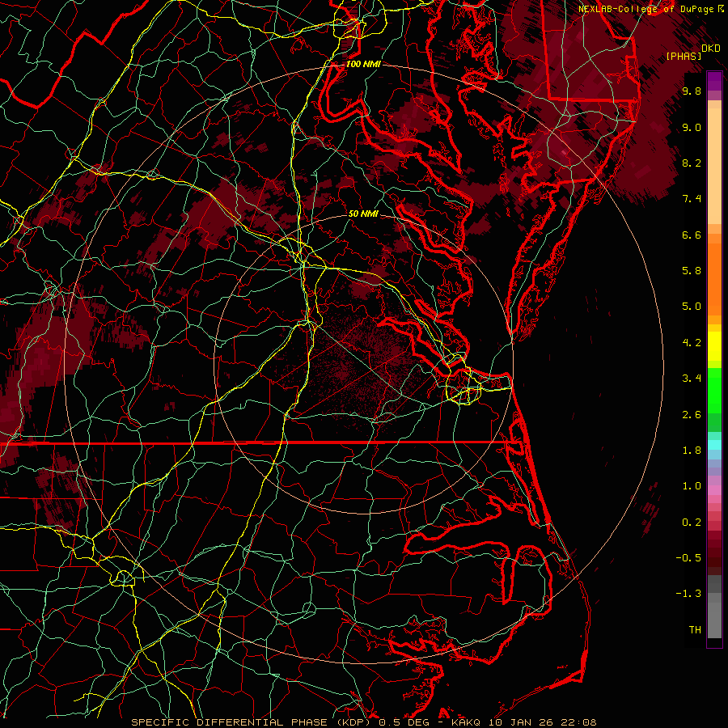Click the KAKQ station identifier
This screenshot has width=728, height=728.
[x=466, y=722]
